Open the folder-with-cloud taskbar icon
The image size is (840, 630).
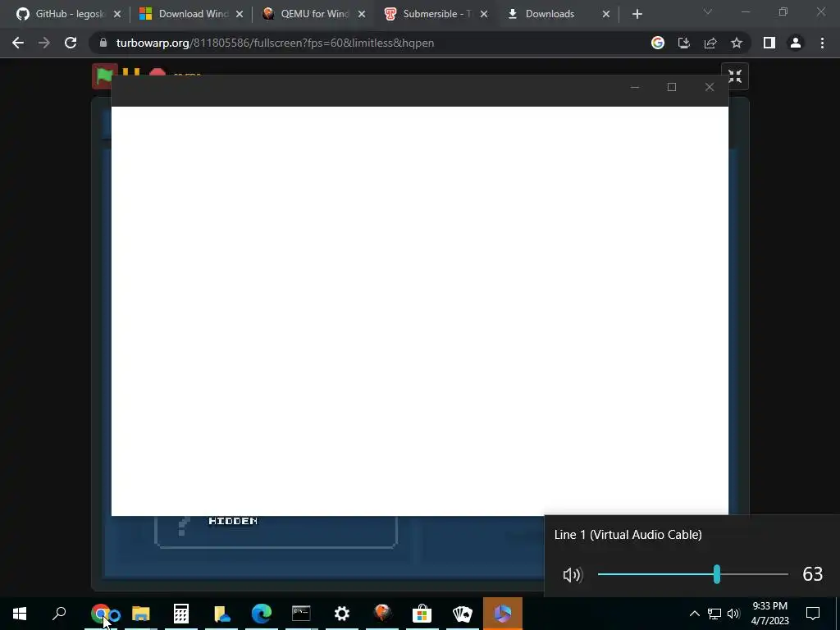pos(221,614)
